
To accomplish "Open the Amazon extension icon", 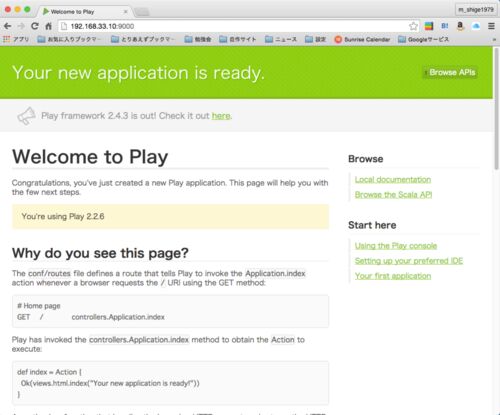I will coord(460,26).
